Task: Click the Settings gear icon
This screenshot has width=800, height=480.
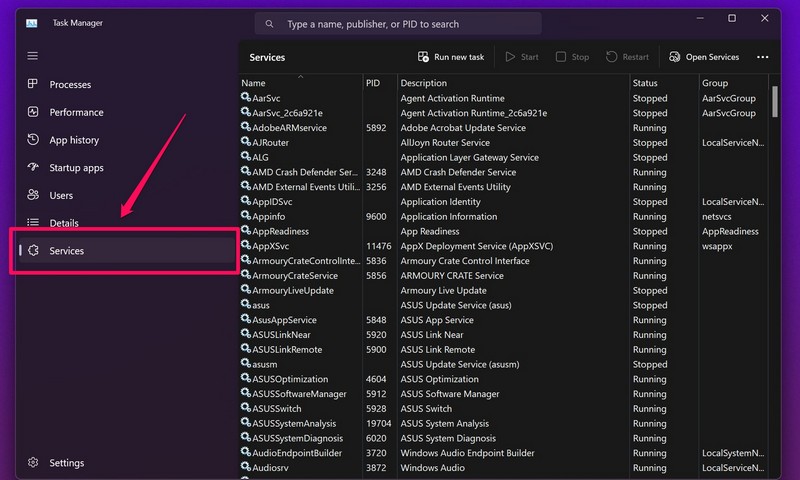Action: [33, 463]
